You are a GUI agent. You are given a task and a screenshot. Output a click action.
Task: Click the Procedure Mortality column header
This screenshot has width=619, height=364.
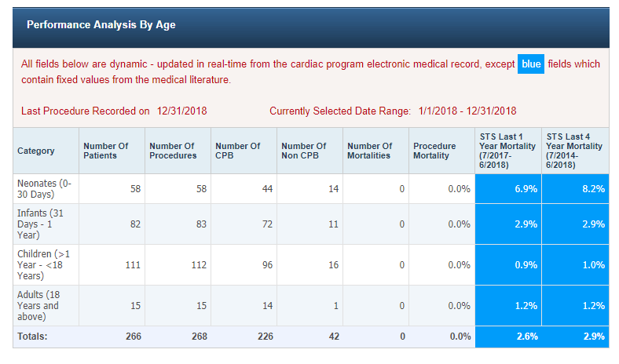(x=435, y=151)
